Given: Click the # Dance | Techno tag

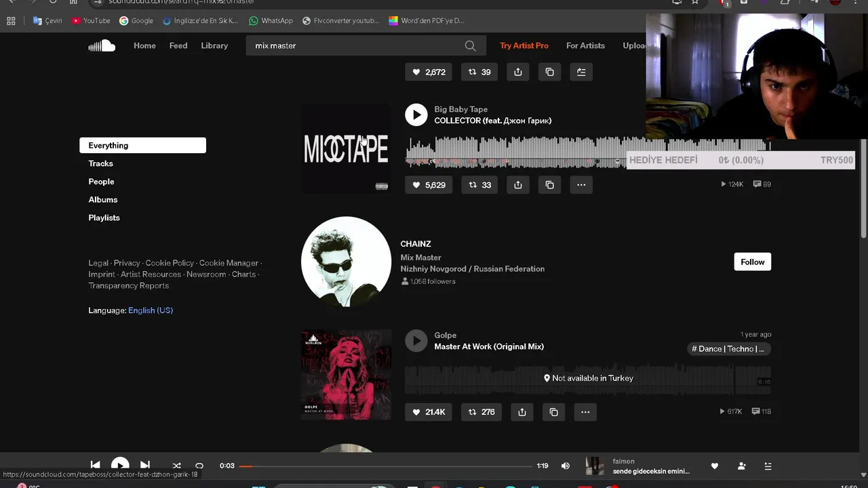Looking at the screenshot, I should 730,349.
